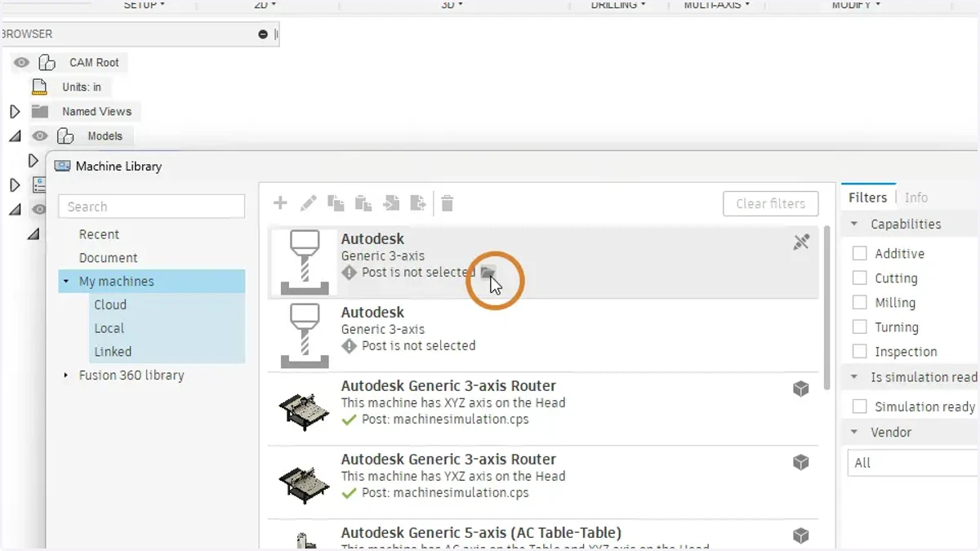Toggle visibility eye of Models
Screen dimensions: 980x551
(x=40, y=136)
